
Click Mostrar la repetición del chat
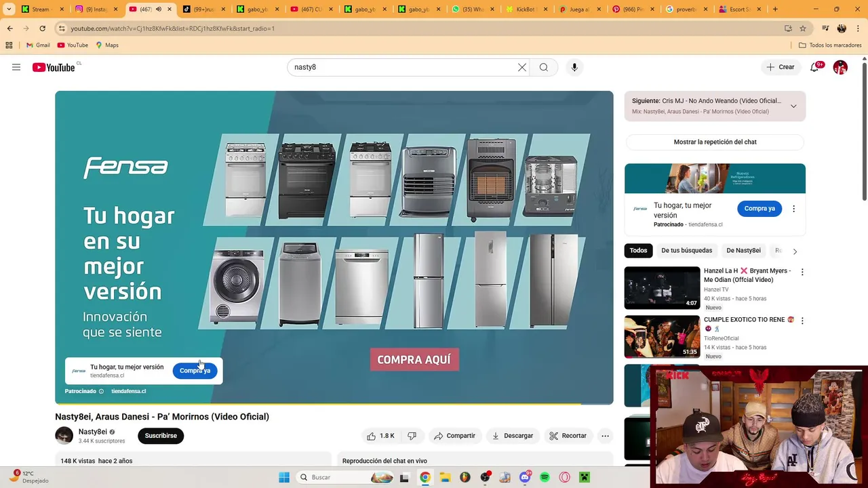pos(715,142)
